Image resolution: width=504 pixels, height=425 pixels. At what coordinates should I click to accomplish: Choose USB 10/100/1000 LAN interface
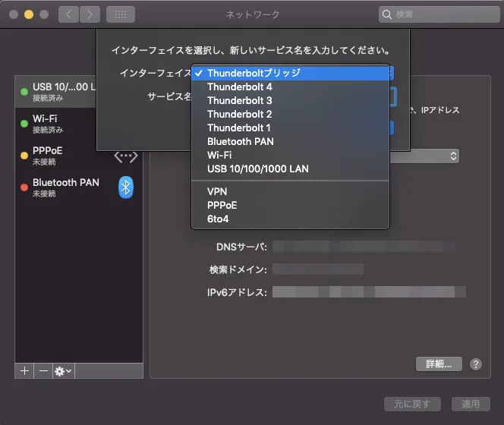tap(290, 168)
